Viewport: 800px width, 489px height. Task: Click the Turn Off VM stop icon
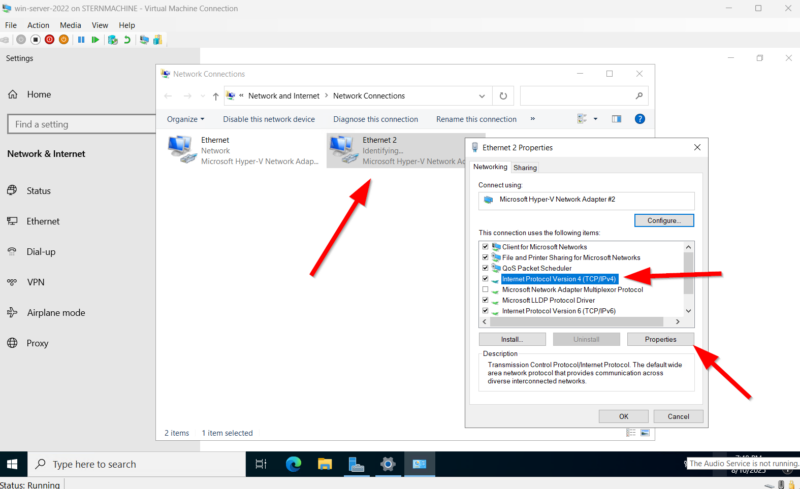pyautogui.click(x=35, y=40)
